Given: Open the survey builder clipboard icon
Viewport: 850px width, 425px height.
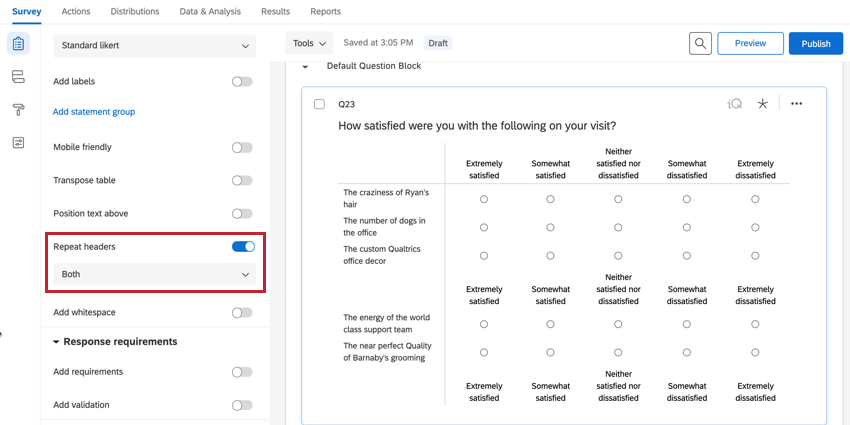Looking at the screenshot, I should tap(18, 44).
